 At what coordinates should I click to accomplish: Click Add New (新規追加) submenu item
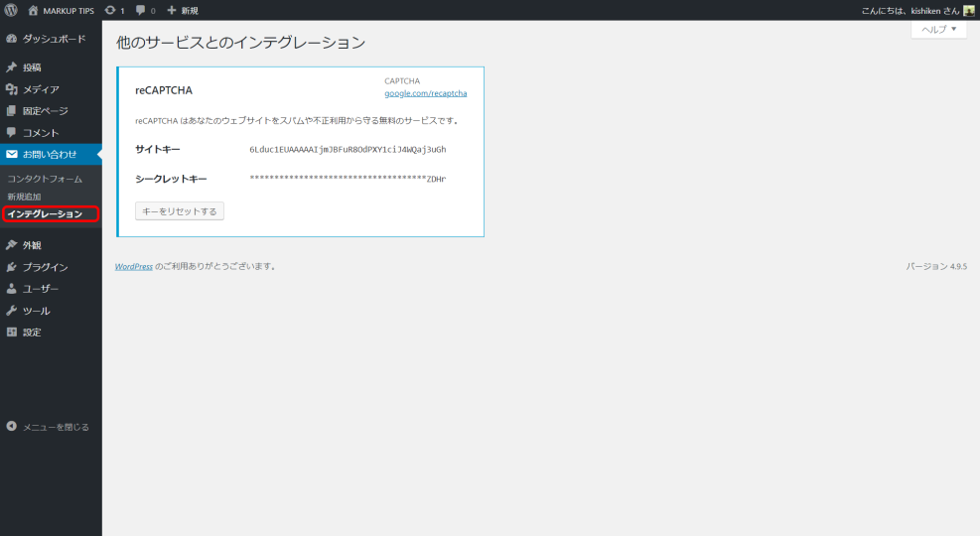point(24,197)
